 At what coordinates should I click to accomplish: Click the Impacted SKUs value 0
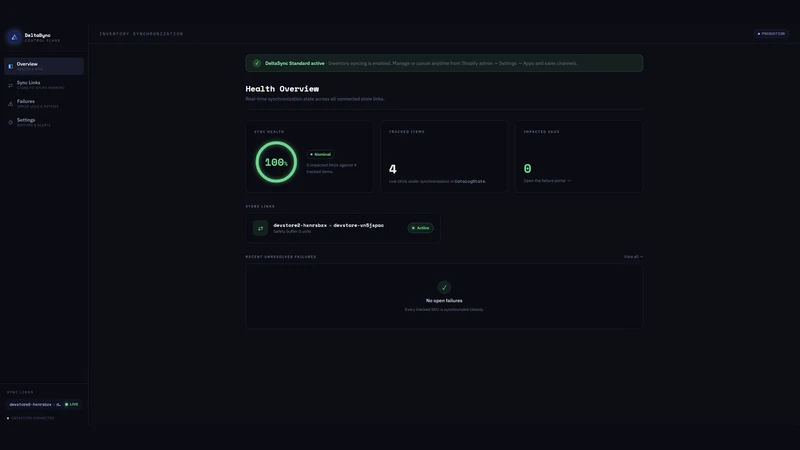[x=528, y=168]
